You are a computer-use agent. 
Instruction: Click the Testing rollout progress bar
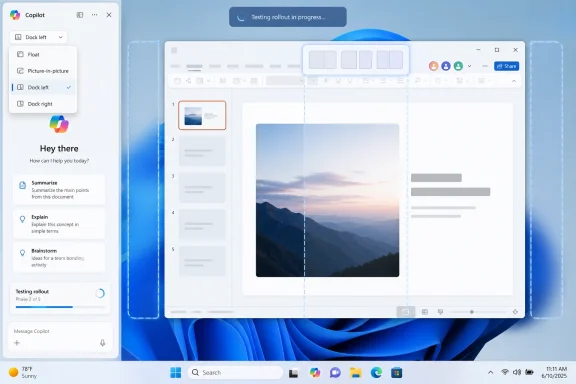pyautogui.click(x=60, y=307)
